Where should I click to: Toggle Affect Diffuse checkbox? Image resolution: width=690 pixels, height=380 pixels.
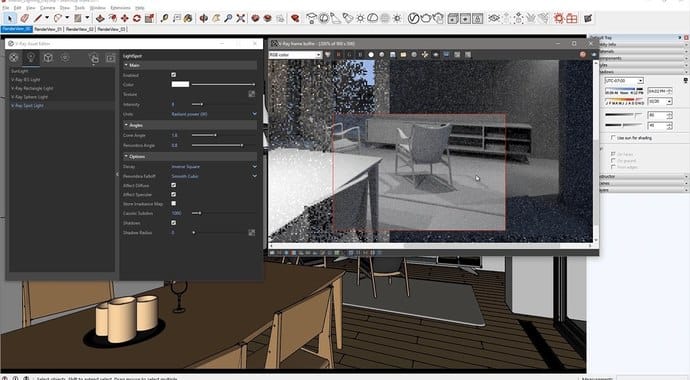173,185
